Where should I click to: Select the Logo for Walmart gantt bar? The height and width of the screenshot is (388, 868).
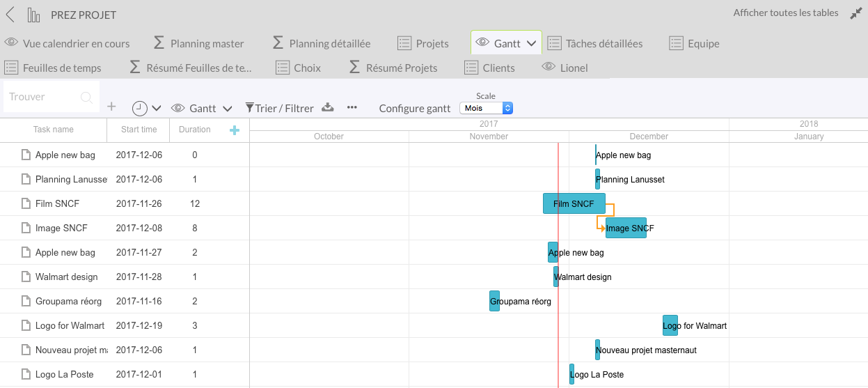pyautogui.click(x=670, y=325)
